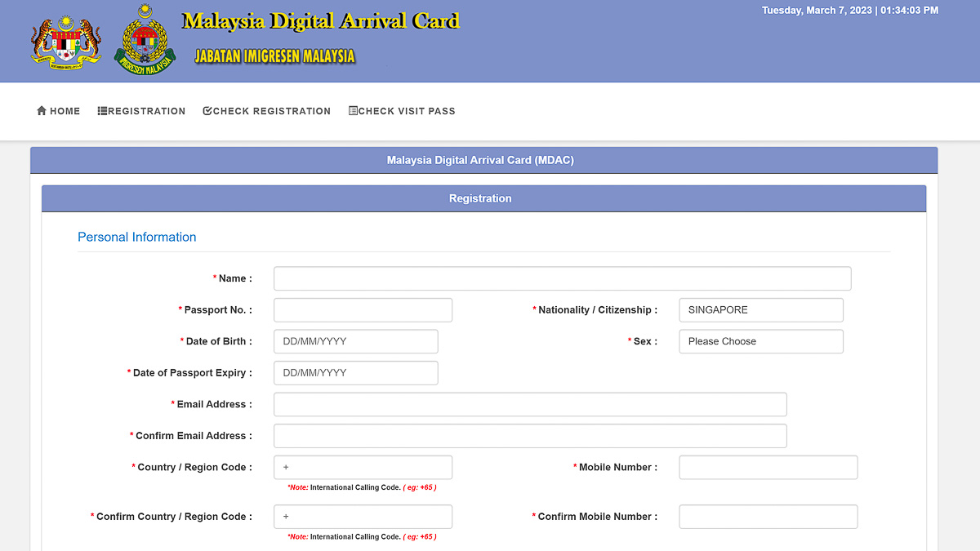Click the Check Visit Pass icon
The height and width of the screenshot is (551, 980).
pyautogui.click(x=353, y=111)
